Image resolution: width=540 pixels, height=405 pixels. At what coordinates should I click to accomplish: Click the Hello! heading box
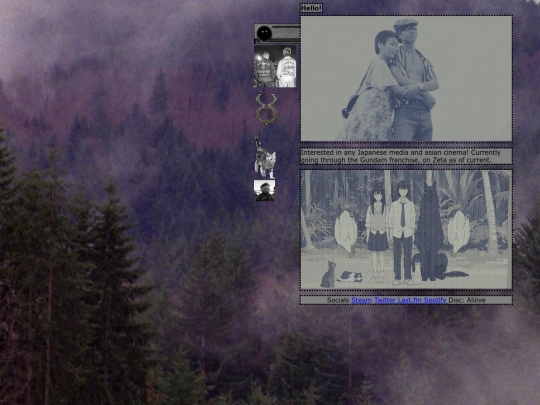pyautogui.click(x=311, y=8)
